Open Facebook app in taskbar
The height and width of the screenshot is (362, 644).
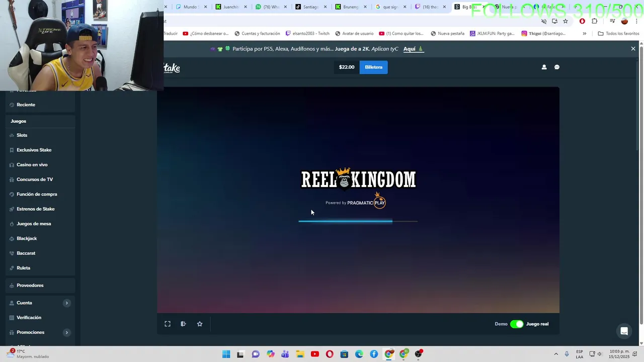click(x=374, y=354)
